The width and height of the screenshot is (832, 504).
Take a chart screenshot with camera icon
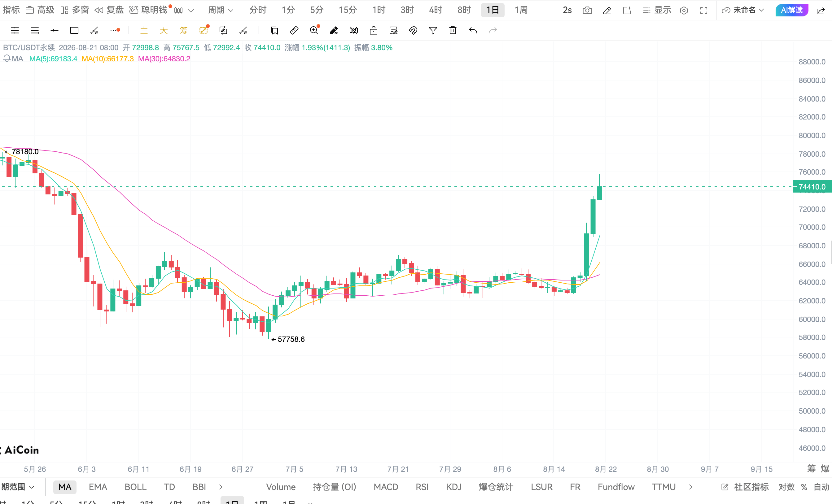coord(587,11)
